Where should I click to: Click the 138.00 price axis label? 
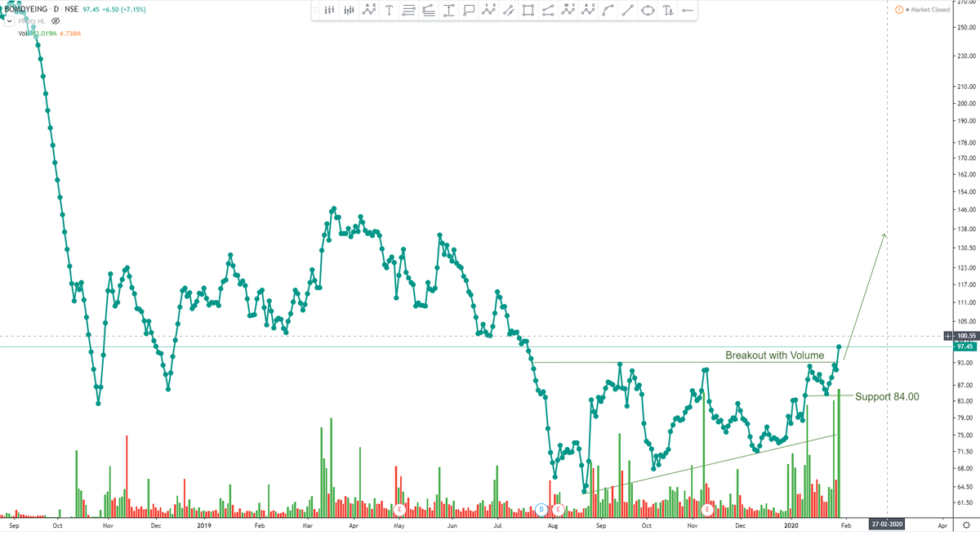point(966,230)
